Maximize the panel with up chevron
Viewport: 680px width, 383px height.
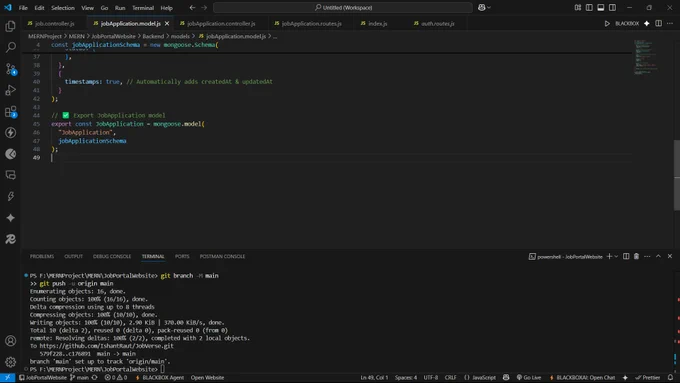(x=658, y=256)
